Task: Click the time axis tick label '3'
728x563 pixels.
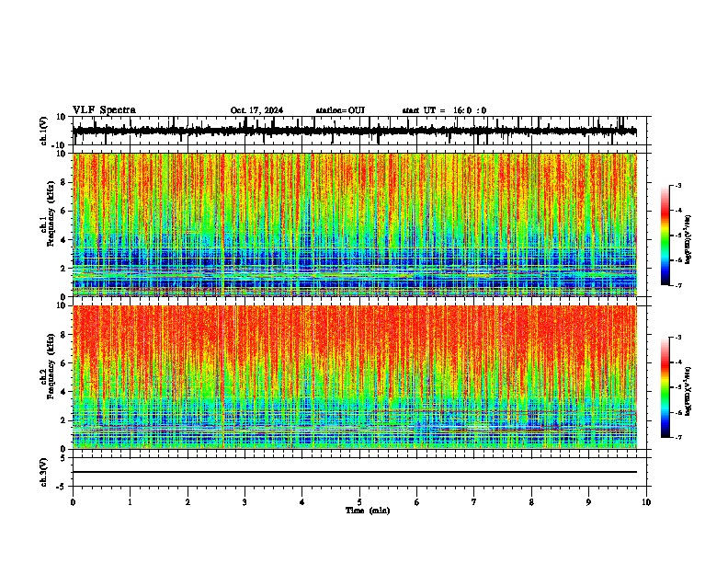Action: pos(245,502)
